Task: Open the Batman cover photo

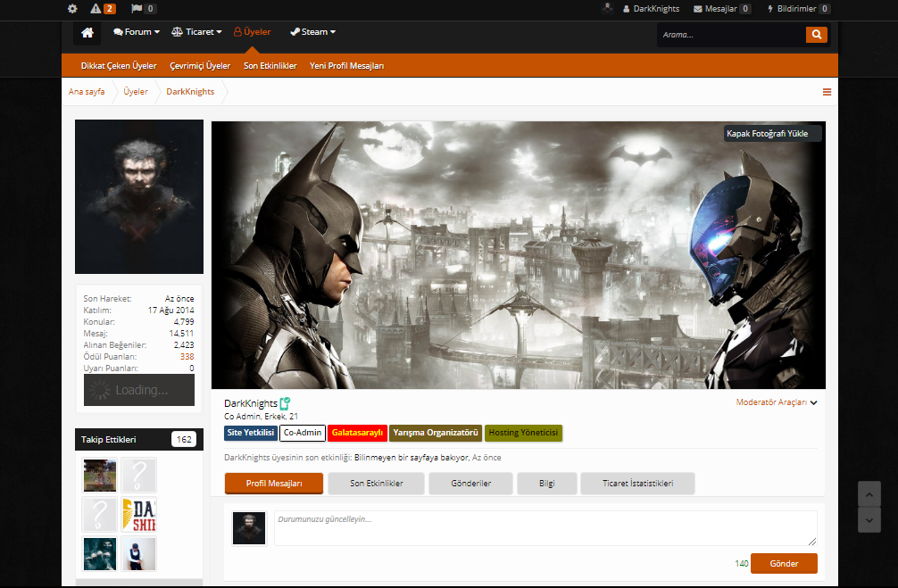Action: pos(519,255)
